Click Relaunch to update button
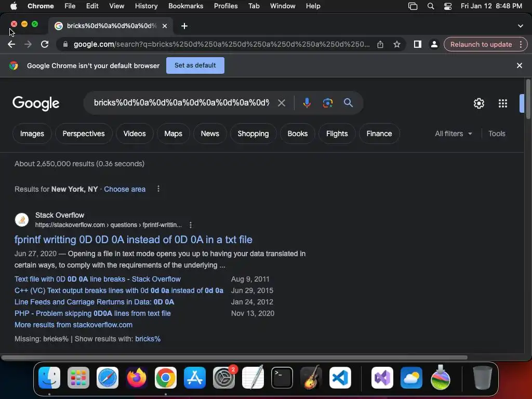The height and width of the screenshot is (399, 532). (x=481, y=45)
